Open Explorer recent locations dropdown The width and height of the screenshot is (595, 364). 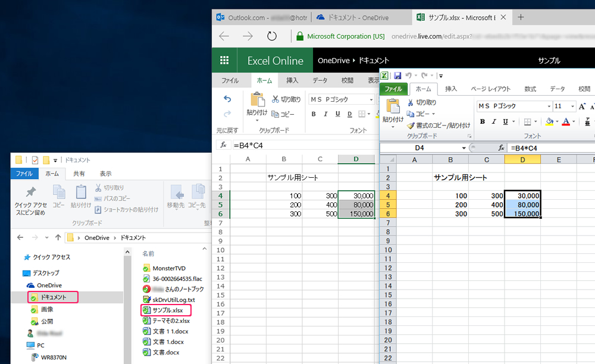point(46,237)
